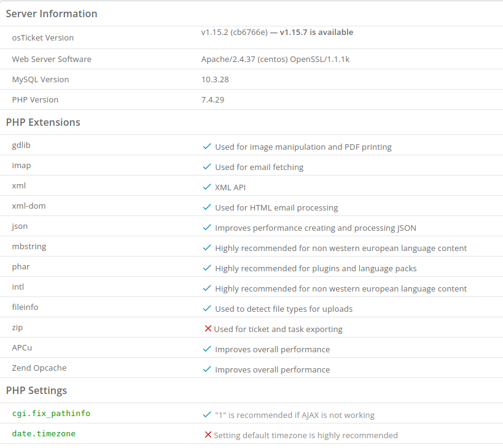Click the Server Information section header
Viewport: 503px width, 448px height.
pyautogui.click(x=52, y=14)
